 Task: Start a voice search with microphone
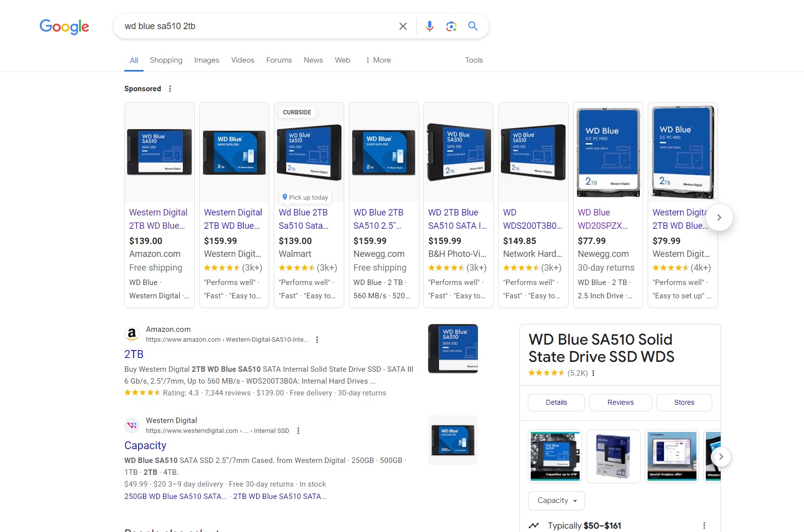click(430, 26)
